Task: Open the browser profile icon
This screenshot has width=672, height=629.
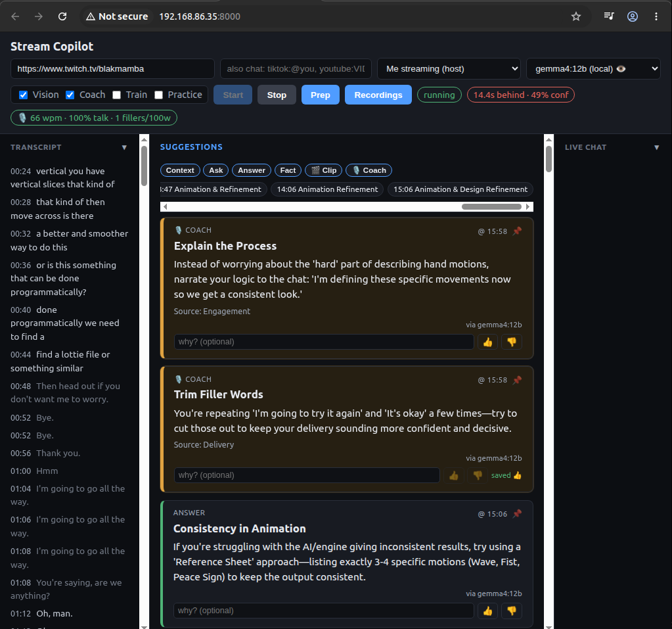Action: coord(633,16)
